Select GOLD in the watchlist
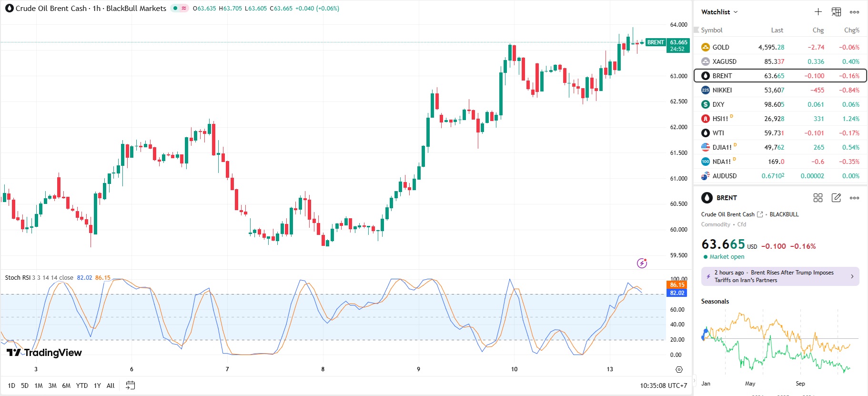868x396 pixels. point(720,47)
